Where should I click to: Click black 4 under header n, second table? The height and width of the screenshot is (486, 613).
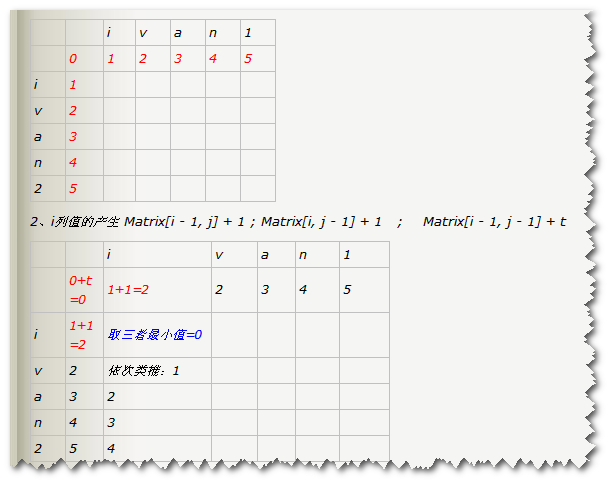tap(303, 290)
